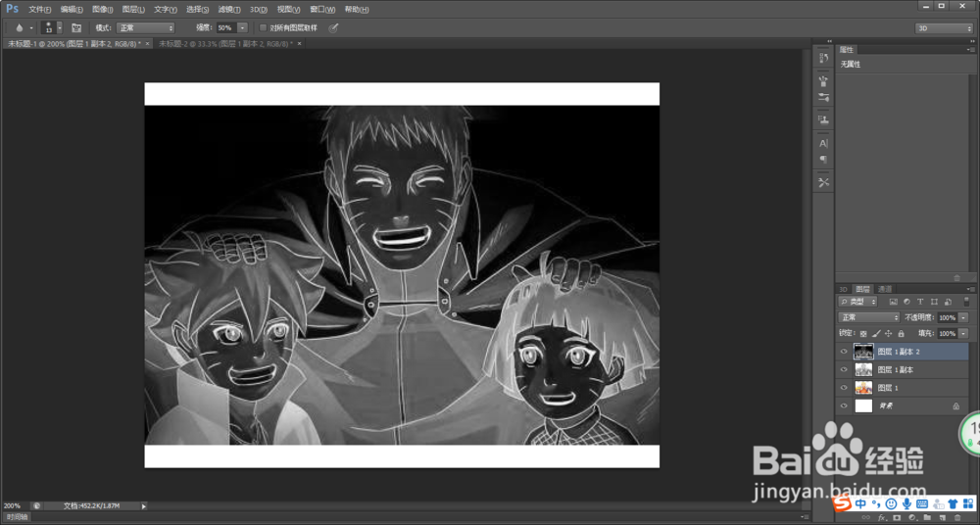
Task: Open the Tool Presets panel icon
Action: 824,182
